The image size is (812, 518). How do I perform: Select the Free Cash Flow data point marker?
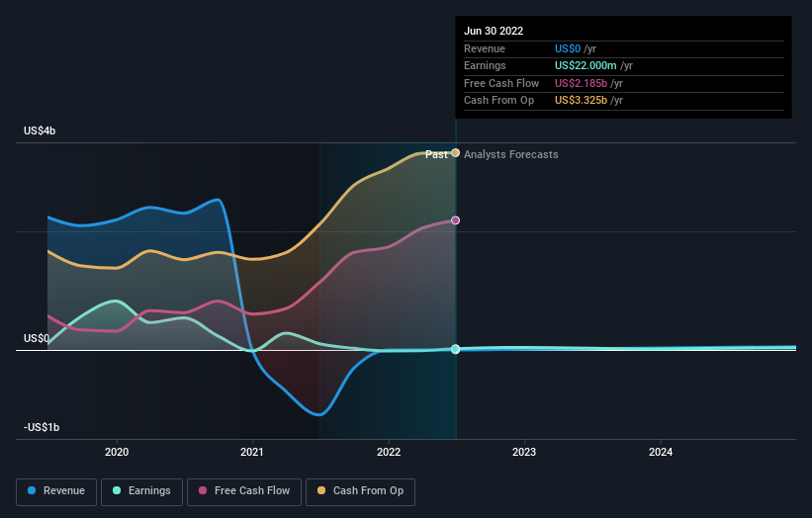point(455,220)
